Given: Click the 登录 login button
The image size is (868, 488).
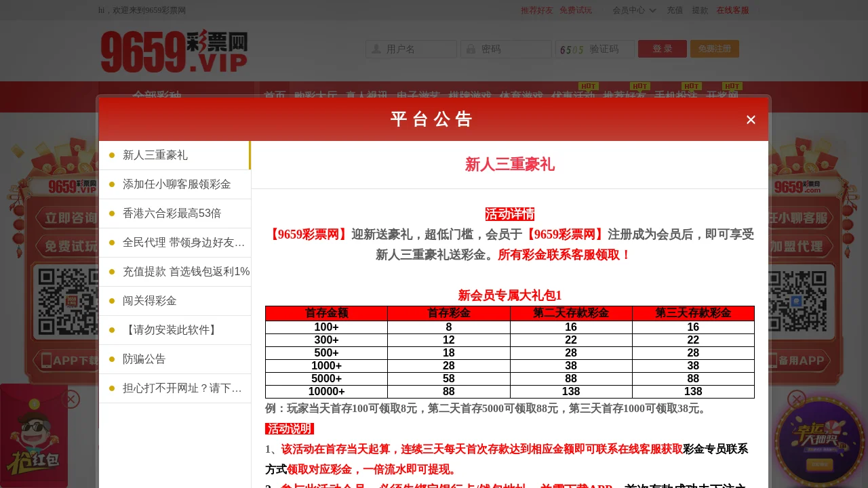Looking at the screenshot, I should pos(663,49).
